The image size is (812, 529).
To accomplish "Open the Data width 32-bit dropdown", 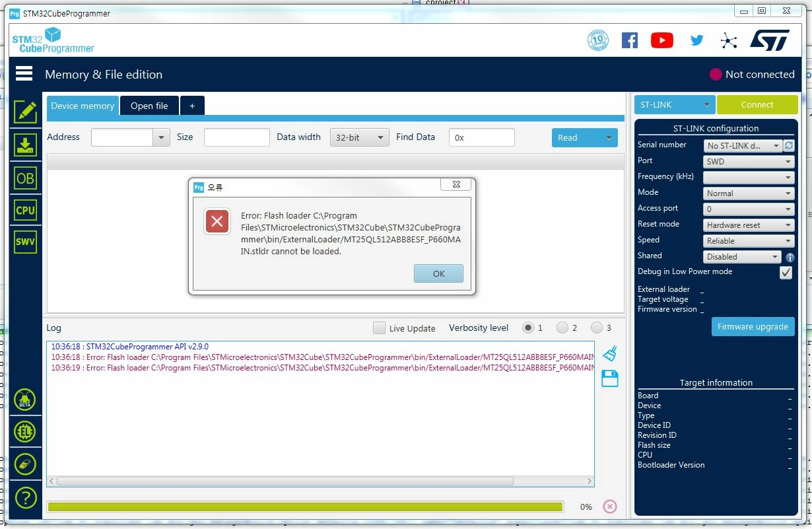I will click(x=360, y=137).
